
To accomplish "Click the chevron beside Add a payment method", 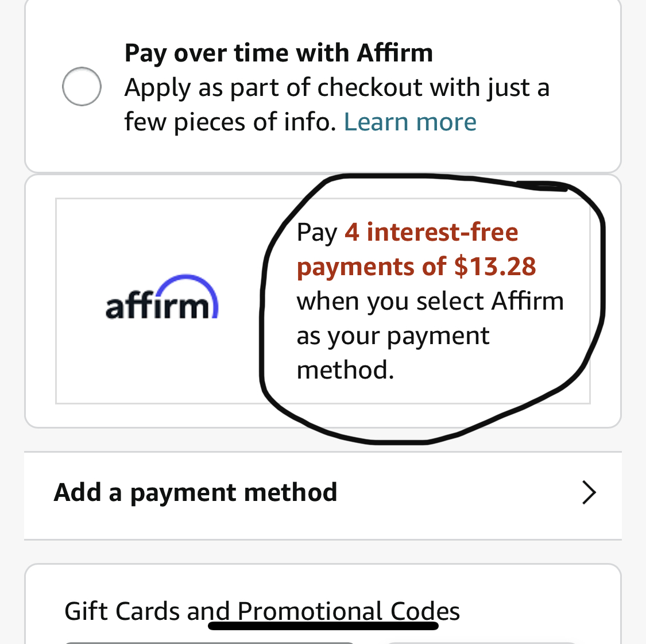I will [x=589, y=492].
